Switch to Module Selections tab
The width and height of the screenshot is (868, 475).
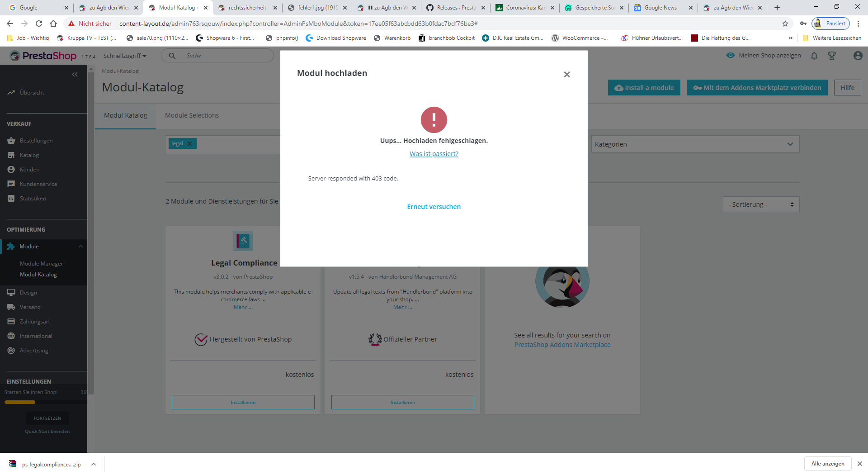192,116
